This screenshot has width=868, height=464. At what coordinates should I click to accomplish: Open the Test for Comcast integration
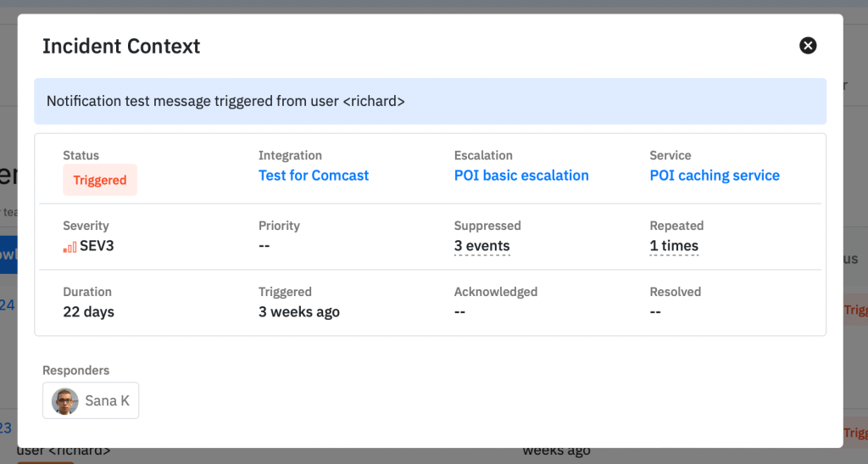point(314,176)
